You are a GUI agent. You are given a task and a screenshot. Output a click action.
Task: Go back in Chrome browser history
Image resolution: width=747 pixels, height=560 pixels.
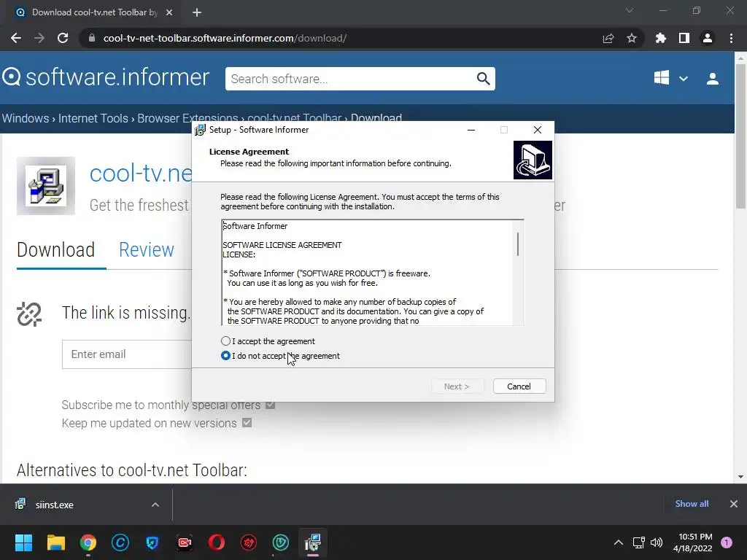16,38
